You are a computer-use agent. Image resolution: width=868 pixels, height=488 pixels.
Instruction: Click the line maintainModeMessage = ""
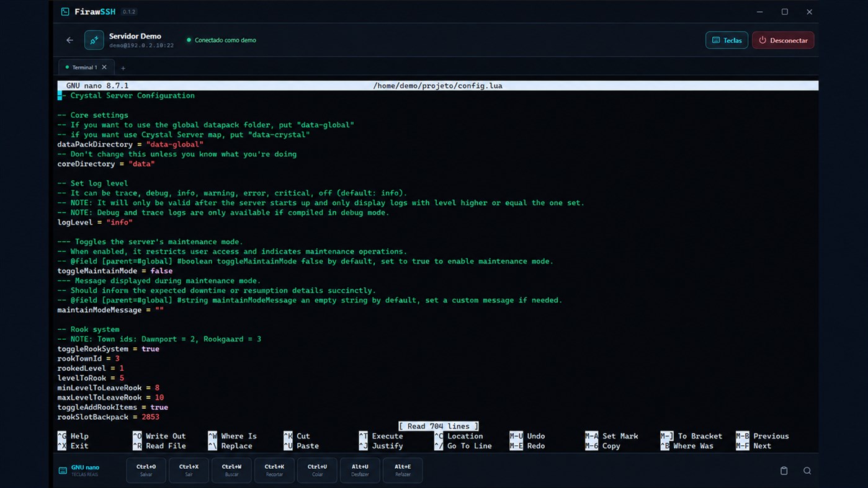110,310
